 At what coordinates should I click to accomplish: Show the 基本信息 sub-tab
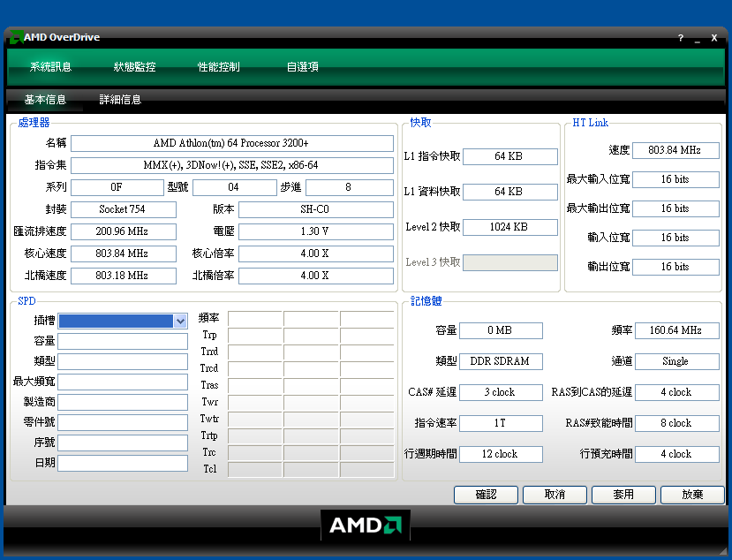pyautogui.click(x=45, y=100)
